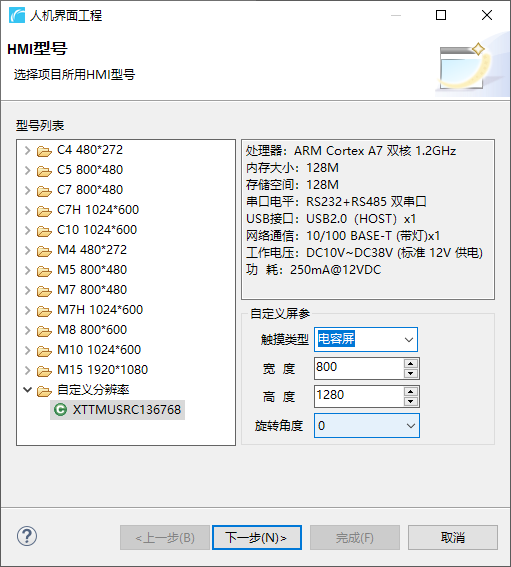Click the 取消 button
Screen dimensions: 511x567
pos(453,537)
